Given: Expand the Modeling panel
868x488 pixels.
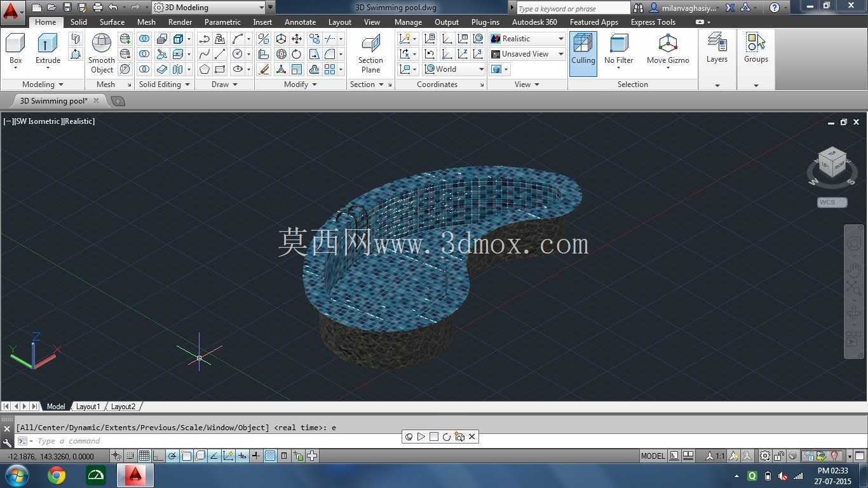Looking at the screenshot, I should tap(43, 85).
